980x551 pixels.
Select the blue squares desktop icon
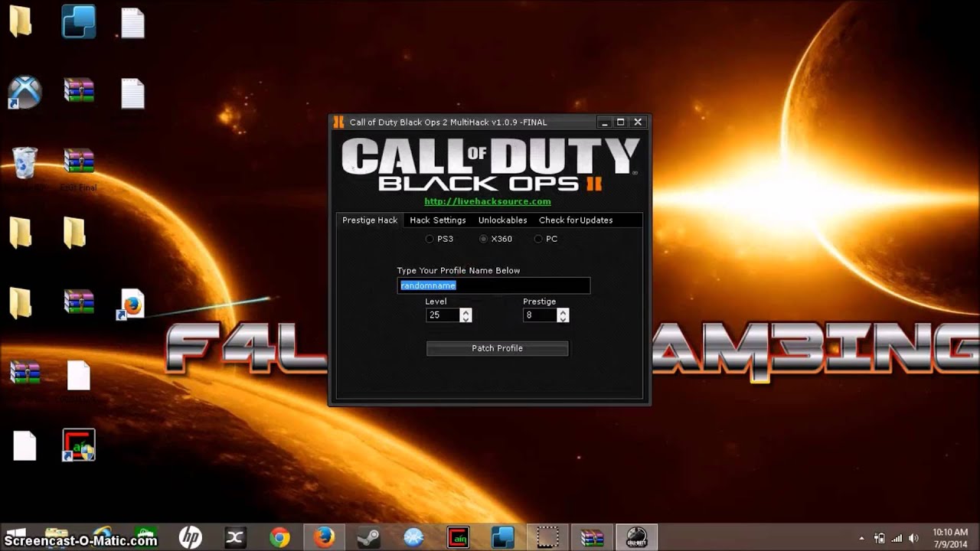coord(79,21)
